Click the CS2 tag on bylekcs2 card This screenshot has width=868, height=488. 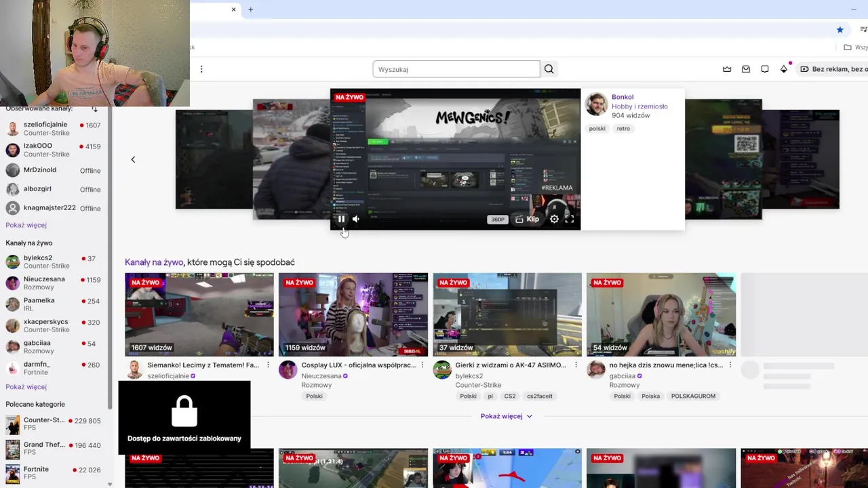[510, 396]
